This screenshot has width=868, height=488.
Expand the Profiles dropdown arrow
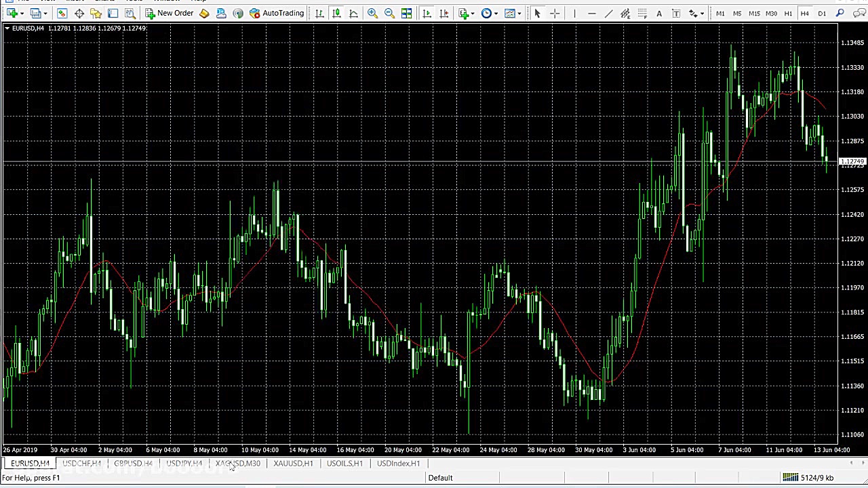[x=45, y=13]
